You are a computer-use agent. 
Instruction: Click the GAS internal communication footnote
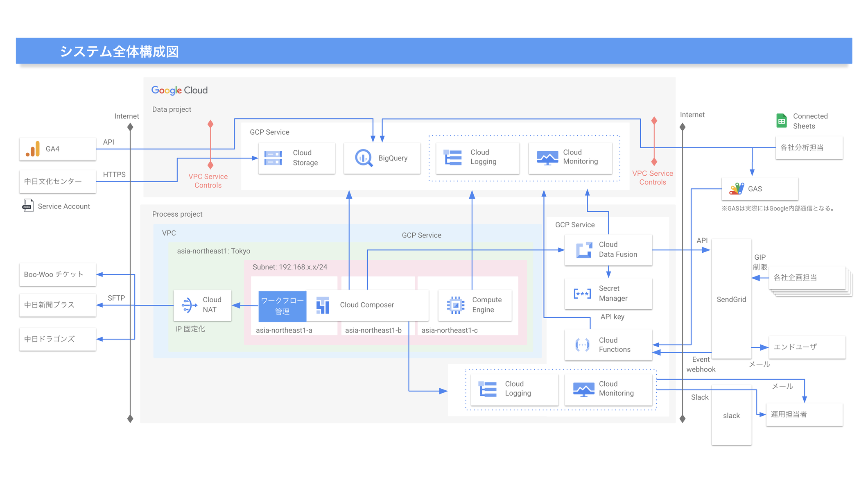click(x=778, y=208)
